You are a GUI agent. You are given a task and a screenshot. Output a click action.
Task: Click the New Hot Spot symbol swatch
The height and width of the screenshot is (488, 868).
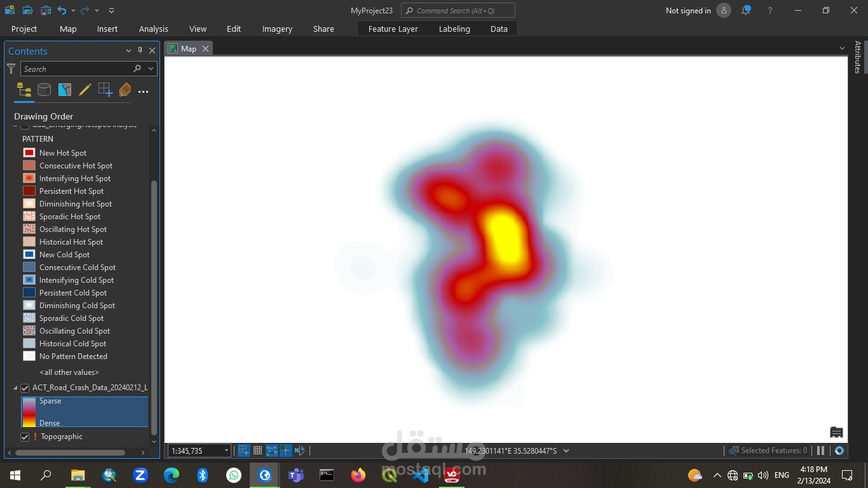tap(29, 152)
